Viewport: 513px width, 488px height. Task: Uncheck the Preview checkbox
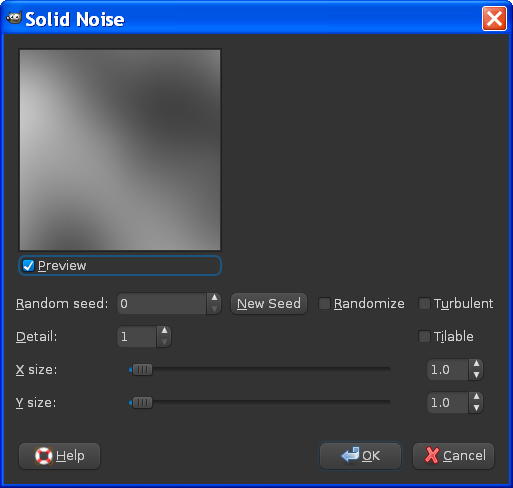(28, 266)
